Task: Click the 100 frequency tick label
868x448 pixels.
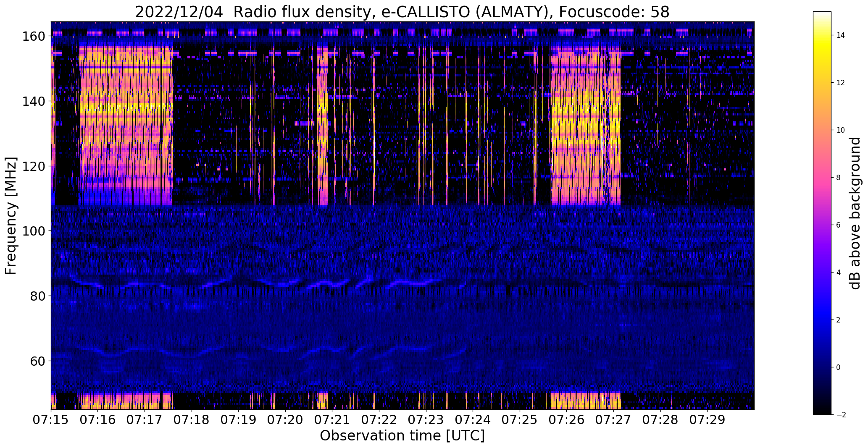Action: pyautogui.click(x=34, y=231)
